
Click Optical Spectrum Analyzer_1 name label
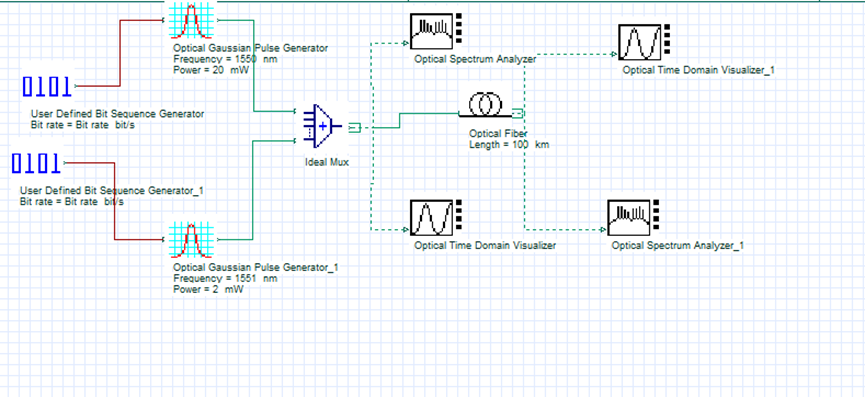tap(677, 246)
